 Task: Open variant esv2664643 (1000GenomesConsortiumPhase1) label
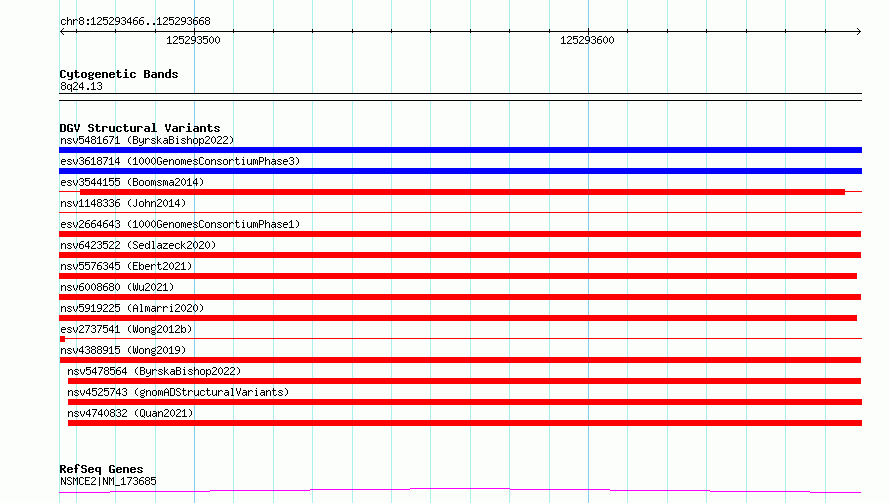point(180,224)
